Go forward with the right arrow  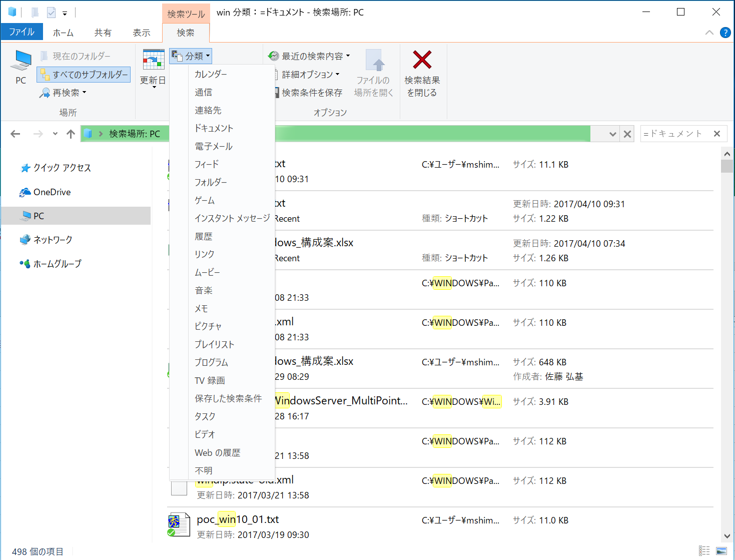point(38,134)
